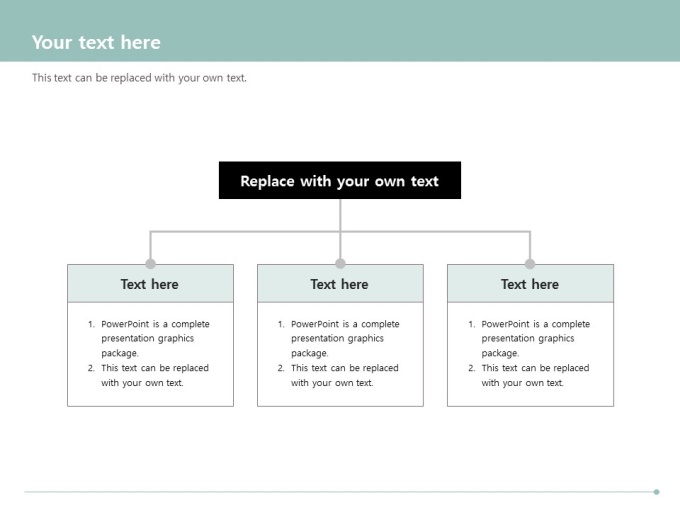
Task: Select the right "Text here" heading box
Action: click(530, 284)
